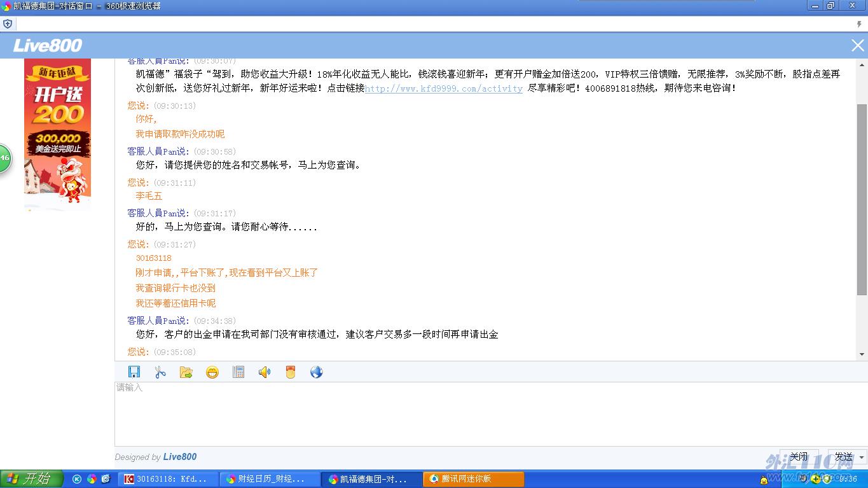Viewport: 868px width, 488px height.
Task: Rate the service with the medal icon
Action: point(291,372)
